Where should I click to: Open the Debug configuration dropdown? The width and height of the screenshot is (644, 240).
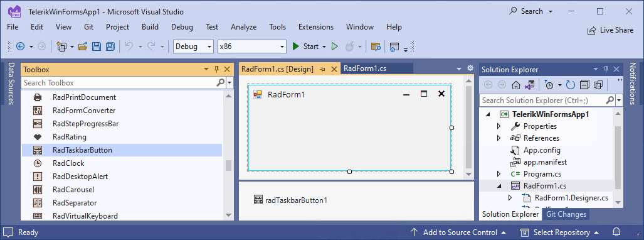point(209,47)
